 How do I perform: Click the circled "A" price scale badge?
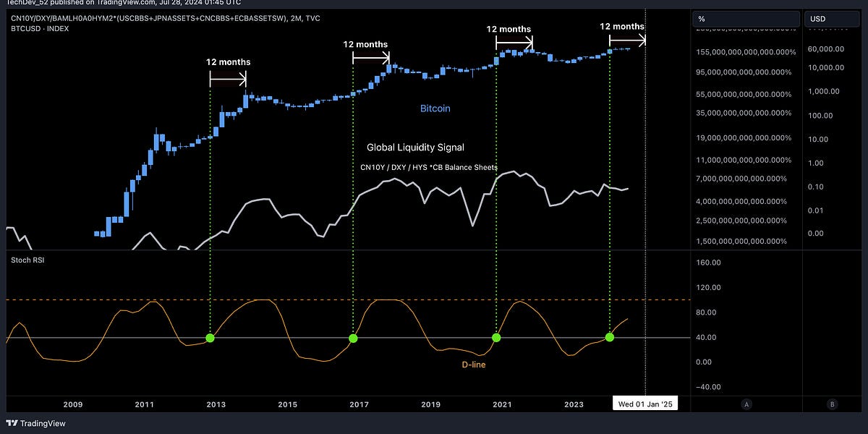(x=746, y=405)
